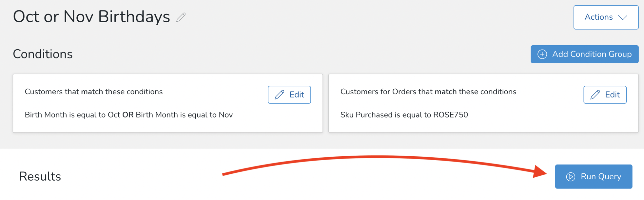Click the pencil icon in the Sku Purchased Edit button

pyautogui.click(x=595, y=95)
